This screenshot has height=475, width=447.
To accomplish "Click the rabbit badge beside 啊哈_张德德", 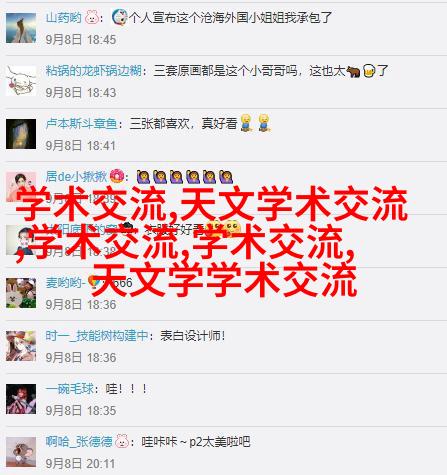I will 122,441.
